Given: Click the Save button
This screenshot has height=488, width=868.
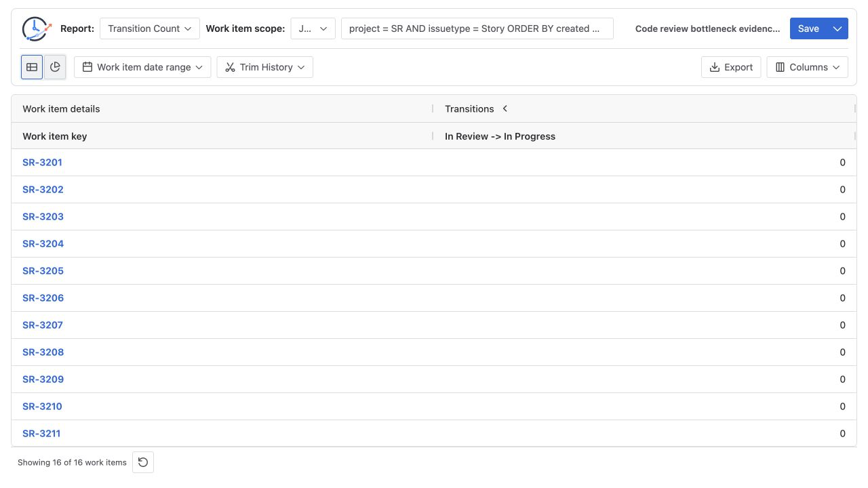Looking at the screenshot, I should 808,28.
